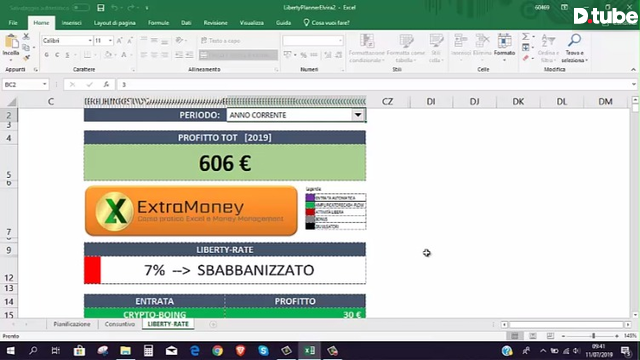The image size is (640, 360).
Task: Click the Riempimento fill-down icon
Action: click(526, 47)
